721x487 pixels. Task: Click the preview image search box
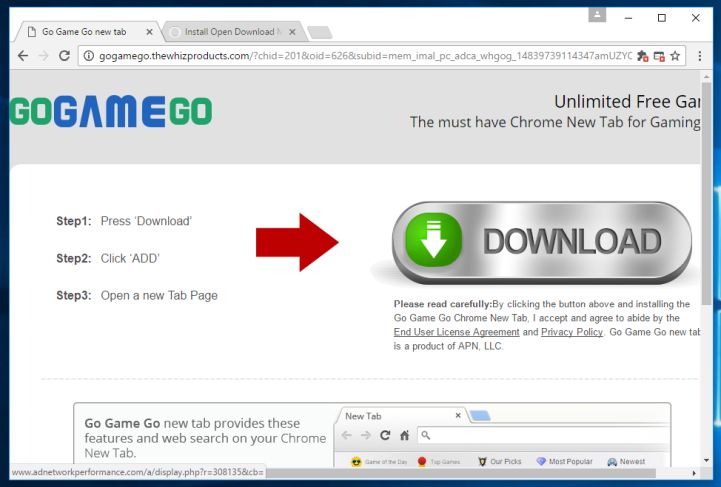point(543,435)
